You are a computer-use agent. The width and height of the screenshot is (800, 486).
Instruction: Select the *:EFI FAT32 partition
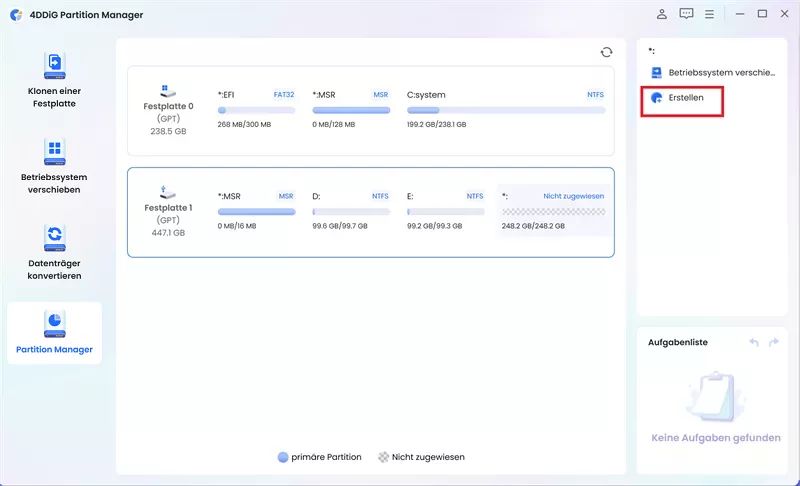coord(256,109)
